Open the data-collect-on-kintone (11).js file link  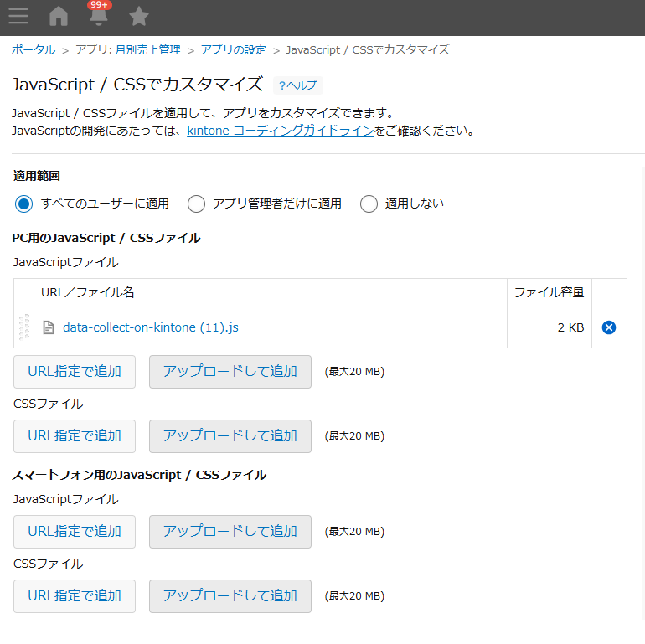point(151,327)
